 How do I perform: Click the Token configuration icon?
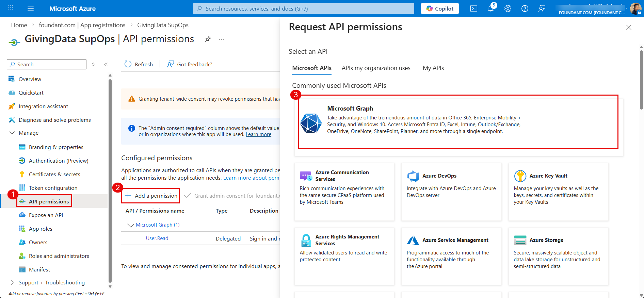(22, 188)
